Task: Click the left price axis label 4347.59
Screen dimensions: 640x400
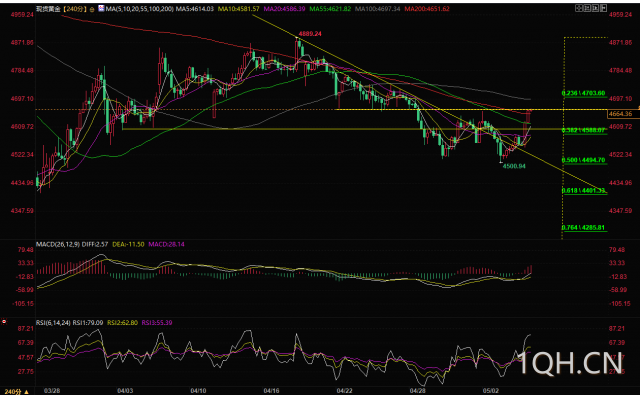Action: coord(22,211)
